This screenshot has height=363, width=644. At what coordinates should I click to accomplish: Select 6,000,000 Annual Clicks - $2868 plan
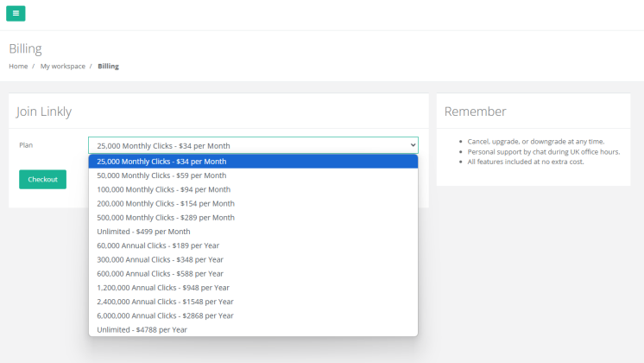pos(165,315)
